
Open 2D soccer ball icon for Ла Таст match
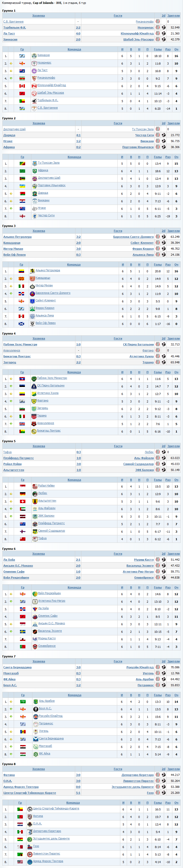pyautogui.click(x=164, y=34)
